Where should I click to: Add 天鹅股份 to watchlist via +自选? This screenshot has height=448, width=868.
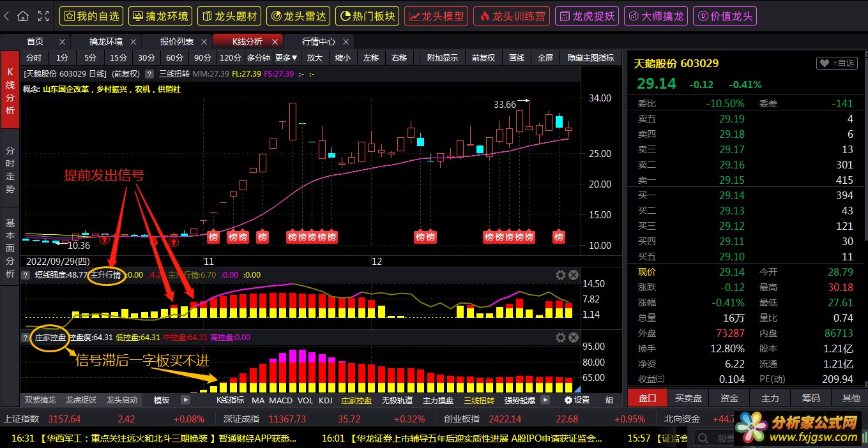click(837, 63)
